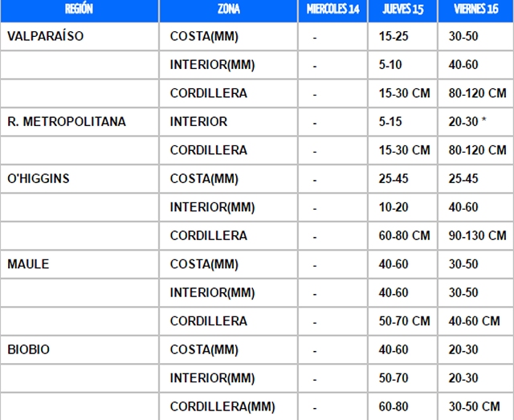Select the 90-130 CM snowfall cell
Image resolution: width=514 pixels, height=420 pixels.
pos(478,236)
